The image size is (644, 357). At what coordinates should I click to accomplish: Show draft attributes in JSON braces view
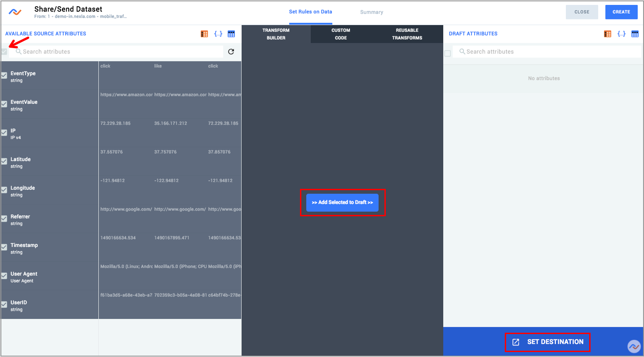[622, 34]
